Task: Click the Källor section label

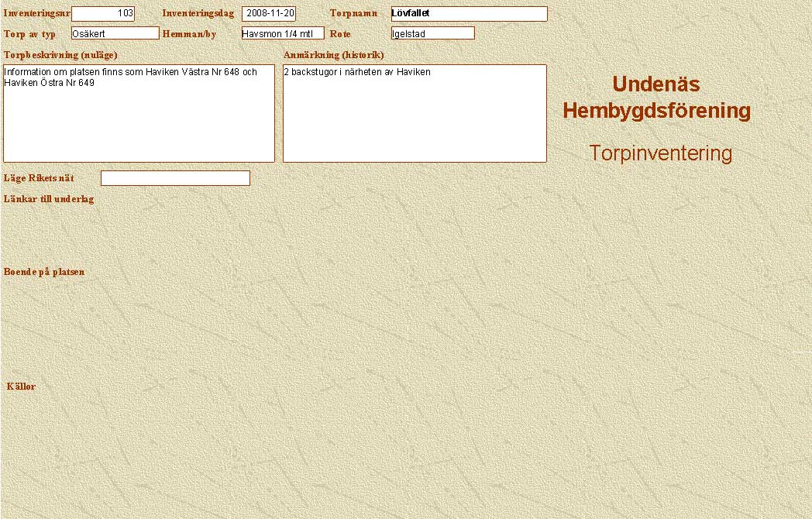Action: pos(21,387)
